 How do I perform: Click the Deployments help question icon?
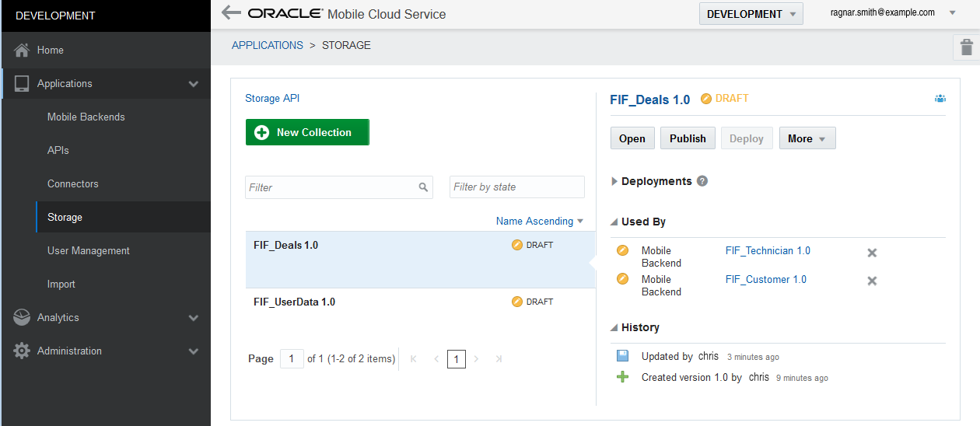702,181
